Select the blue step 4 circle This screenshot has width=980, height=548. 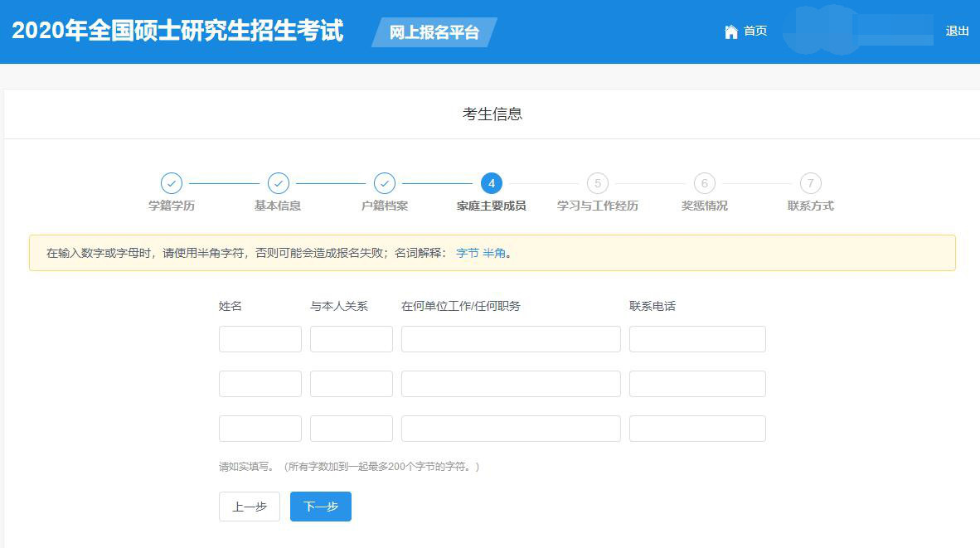pos(492,182)
